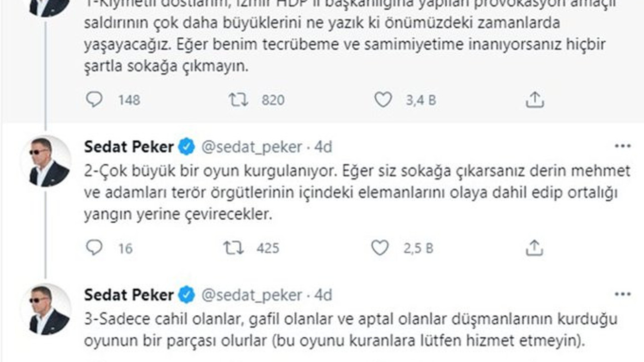This screenshot has width=644, height=362.
Task: Click Sedat Peker's verified badge
Action: click(186, 146)
